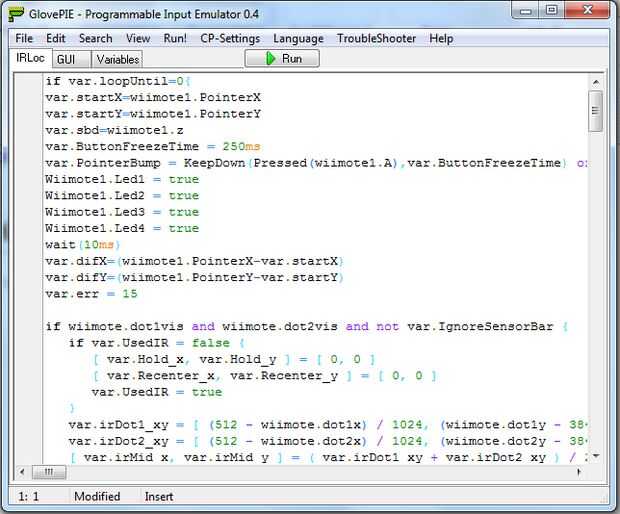Click the horizontal scrollbar thumb

click(49, 472)
